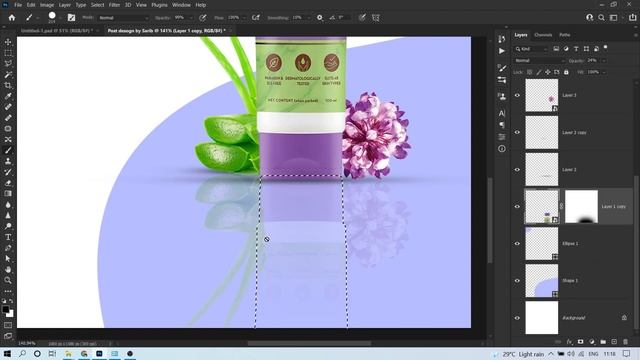Screen dimensions: 640x360
Task: Select the Rectangular Marquee tool
Action: [x=8, y=53]
